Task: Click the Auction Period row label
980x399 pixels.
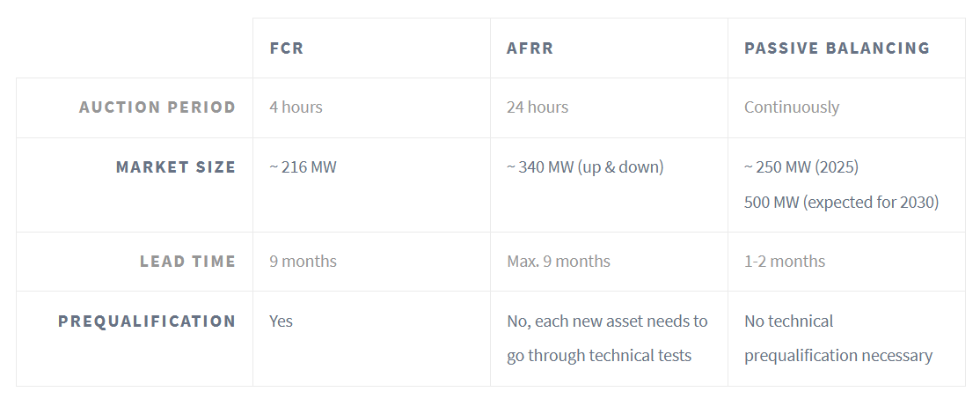Action: click(157, 107)
